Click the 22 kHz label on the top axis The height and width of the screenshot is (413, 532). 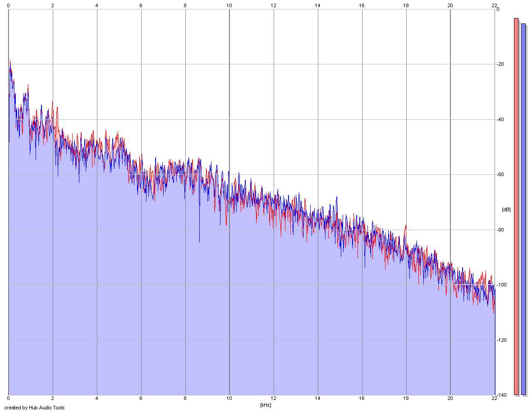[494, 5]
